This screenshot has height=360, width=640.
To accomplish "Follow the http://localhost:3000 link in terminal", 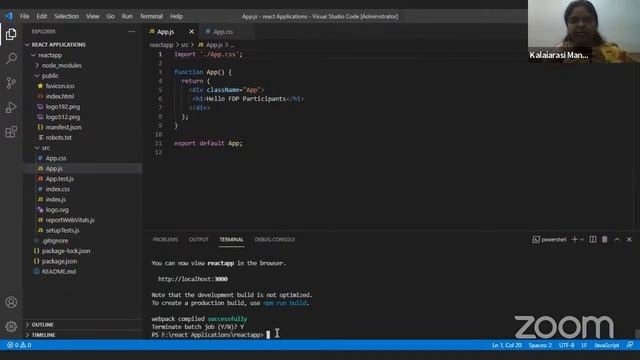I will tap(193, 279).
